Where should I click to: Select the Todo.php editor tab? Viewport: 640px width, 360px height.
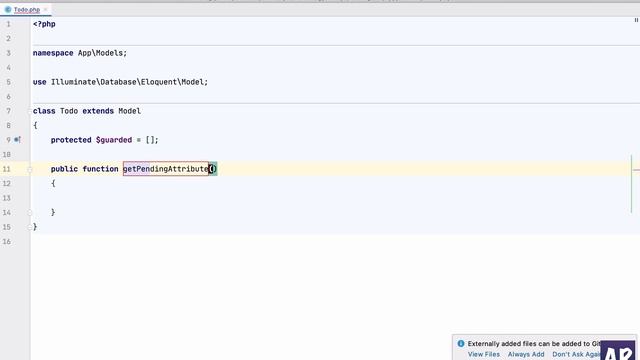pyautogui.click(x=27, y=9)
